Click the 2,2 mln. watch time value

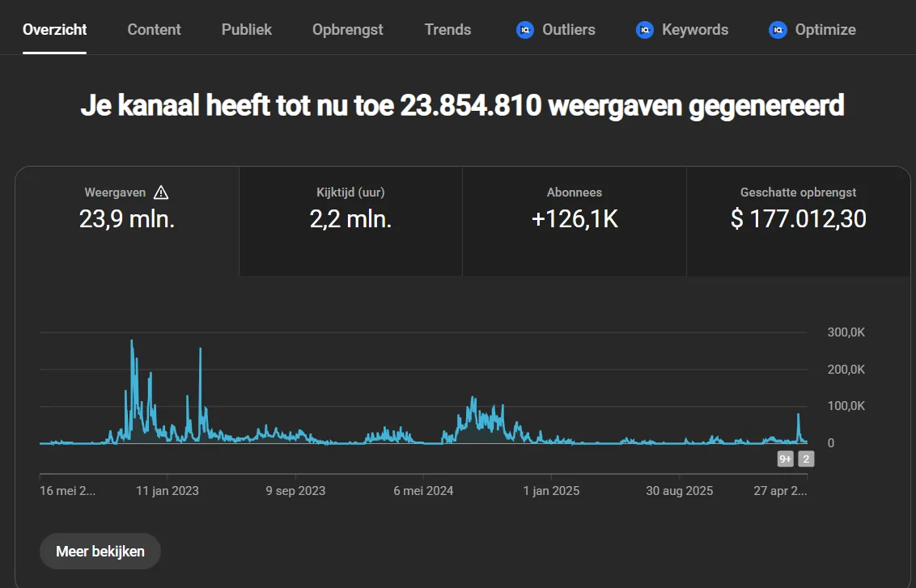pos(350,219)
